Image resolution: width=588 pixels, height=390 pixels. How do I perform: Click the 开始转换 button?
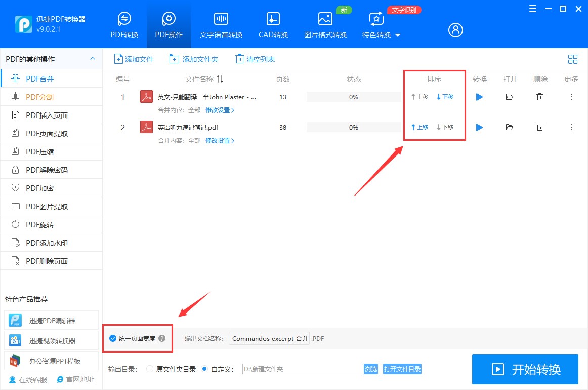tap(525, 369)
